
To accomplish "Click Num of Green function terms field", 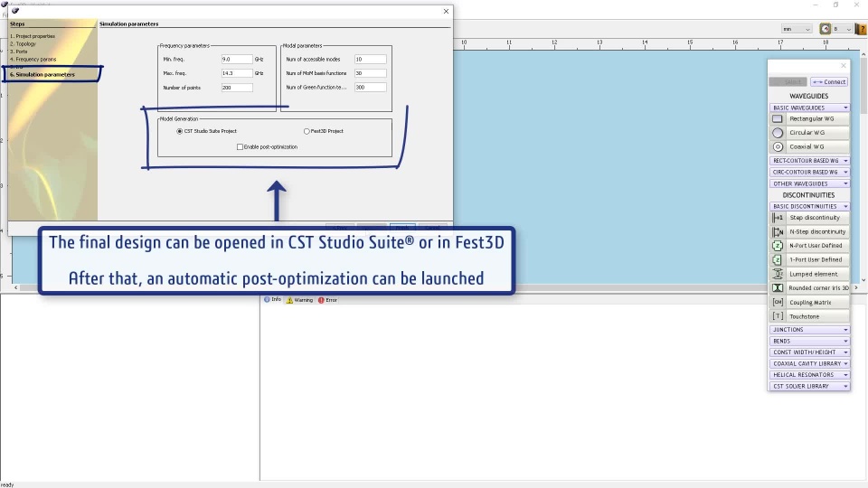I will [371, 88].
